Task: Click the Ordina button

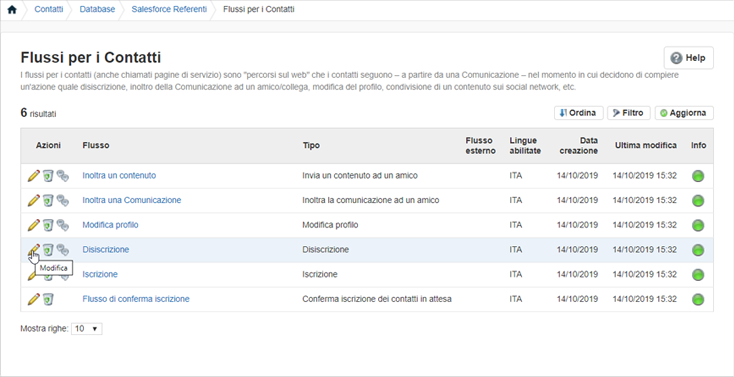Action: pyautogui.click(x=579, y=113)
